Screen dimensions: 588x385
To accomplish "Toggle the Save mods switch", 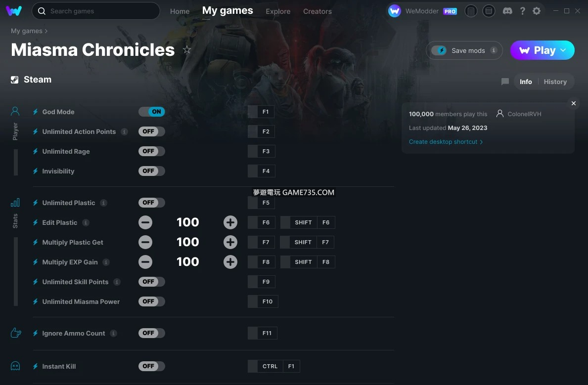I will [x=439, y=50].
